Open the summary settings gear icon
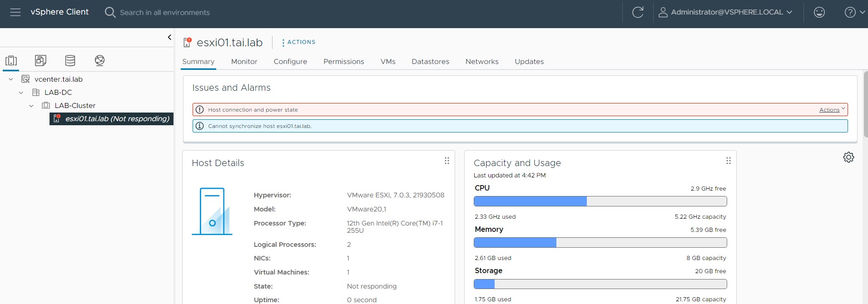This screenshot has height=304, width=868. pyautogui.click(x=848, y=157)
